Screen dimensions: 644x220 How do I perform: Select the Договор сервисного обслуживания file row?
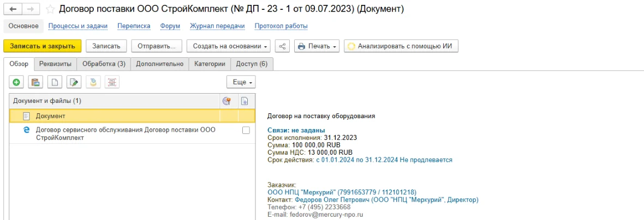pos(132,133)
